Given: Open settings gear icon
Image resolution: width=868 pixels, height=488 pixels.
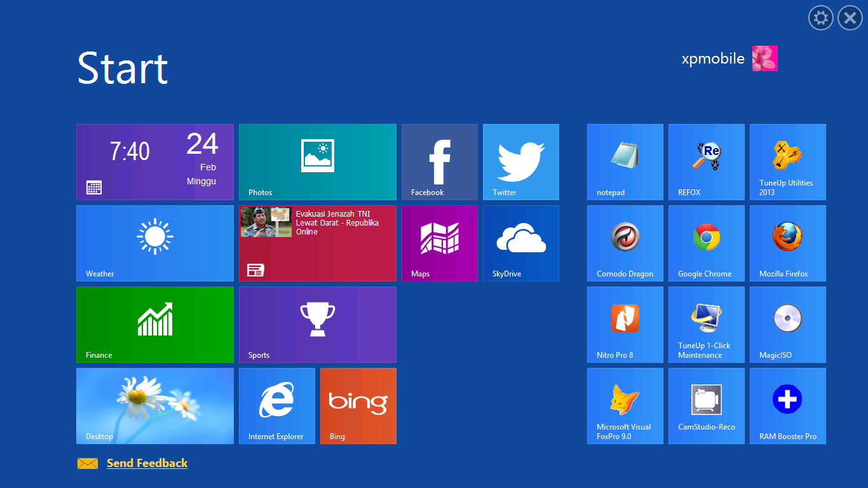Looking at the screenshot, I should pos(821,18).
